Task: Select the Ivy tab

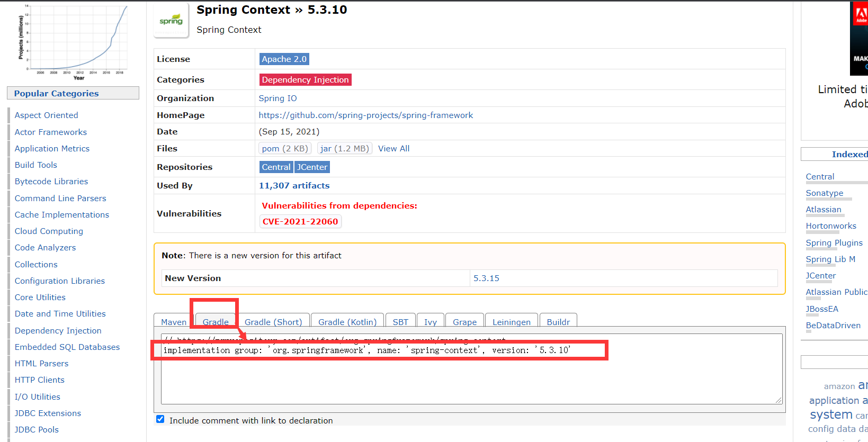Action: [431, 322]
